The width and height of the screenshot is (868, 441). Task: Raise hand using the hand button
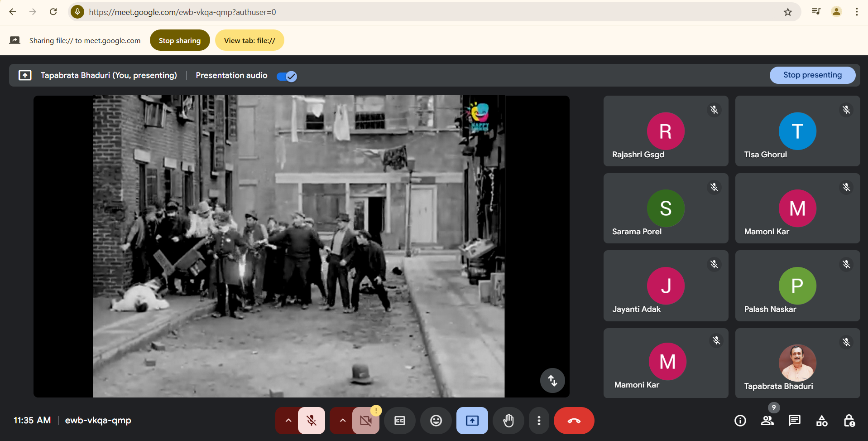click(x=508, y=421)
